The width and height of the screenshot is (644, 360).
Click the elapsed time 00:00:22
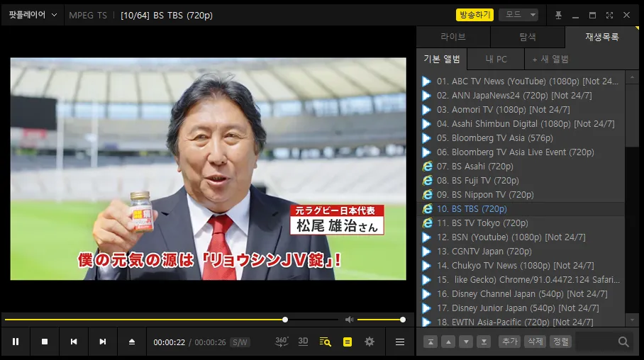pos(170,342)
